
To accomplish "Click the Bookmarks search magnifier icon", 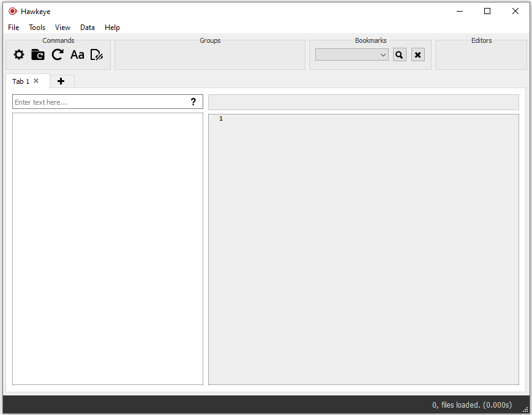I will [399, 54].
